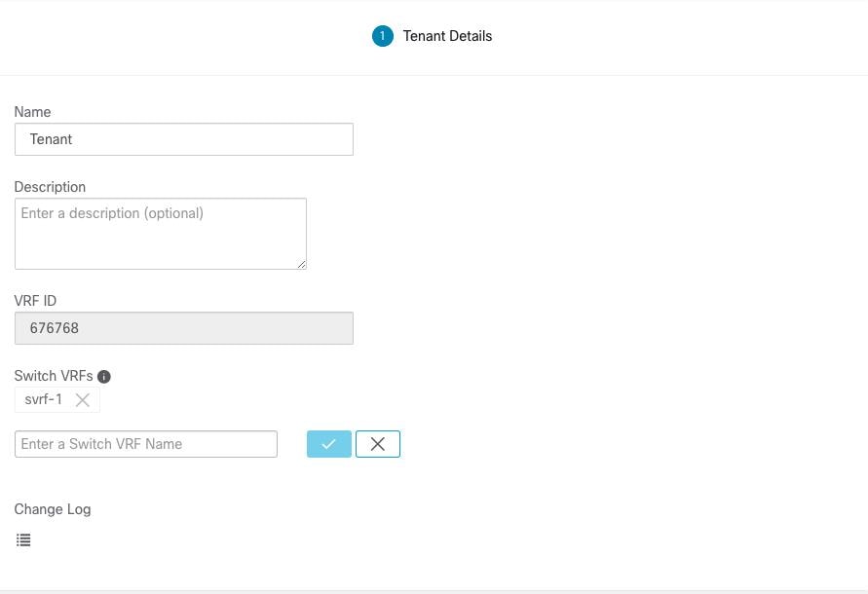Click the VRF ID label

pyautogui.click(x=35, y=301)
